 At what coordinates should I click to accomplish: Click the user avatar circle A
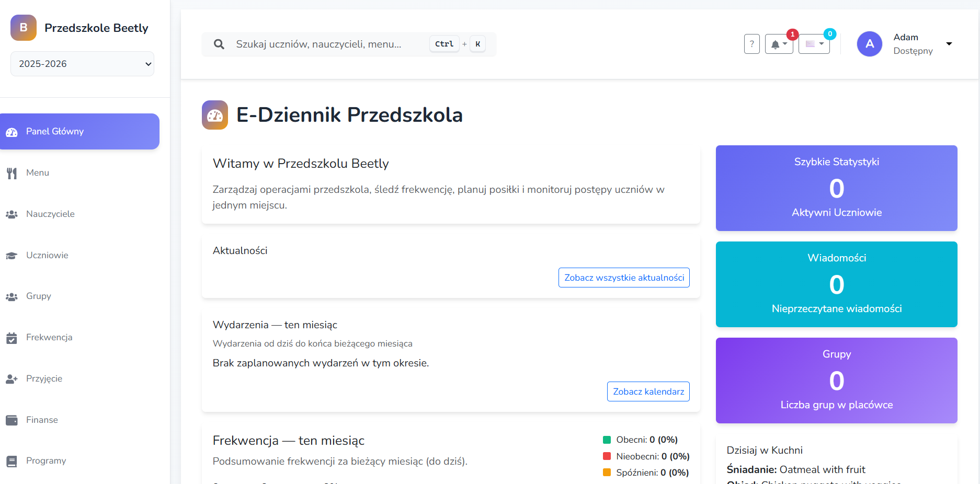869,44
